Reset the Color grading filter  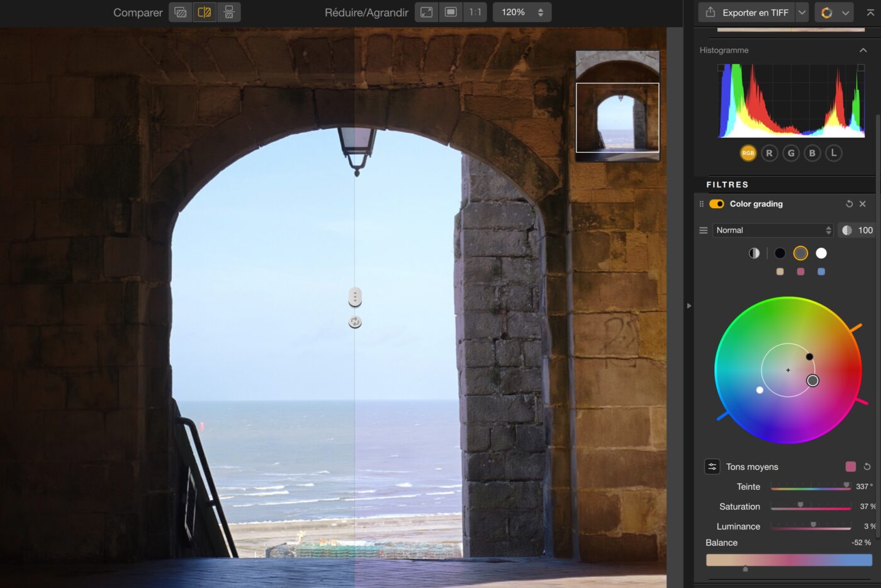pos(849,204)
